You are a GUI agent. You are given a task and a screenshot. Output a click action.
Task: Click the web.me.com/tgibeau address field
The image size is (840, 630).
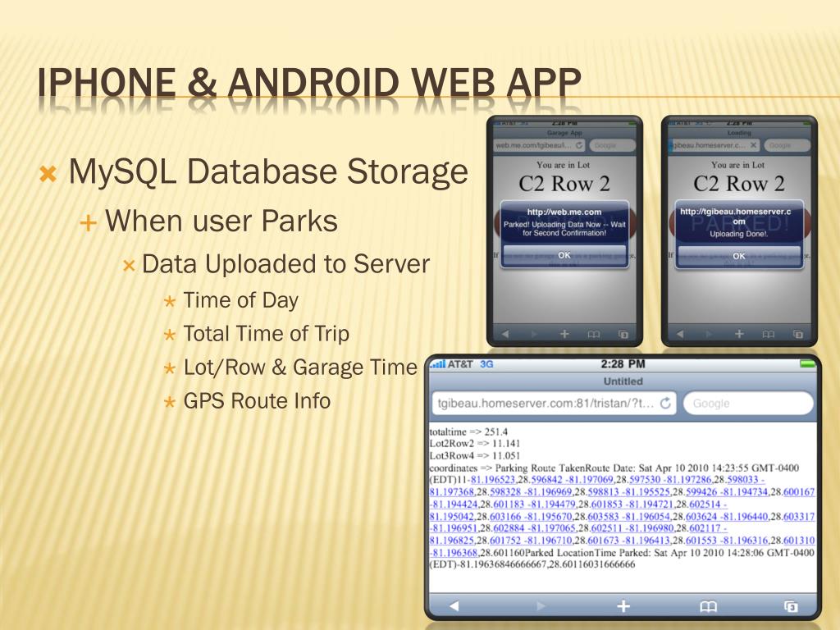pos(539,145)
